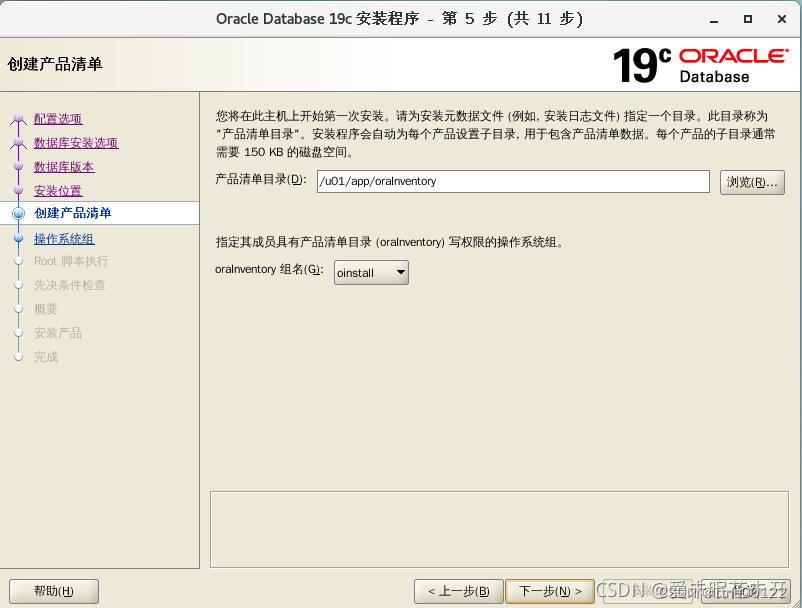Image resolution: width=802 pixels, height=608 pixels.
Task: Maximize the installer window
Action: pyautogui.click(x=748, y=19)
